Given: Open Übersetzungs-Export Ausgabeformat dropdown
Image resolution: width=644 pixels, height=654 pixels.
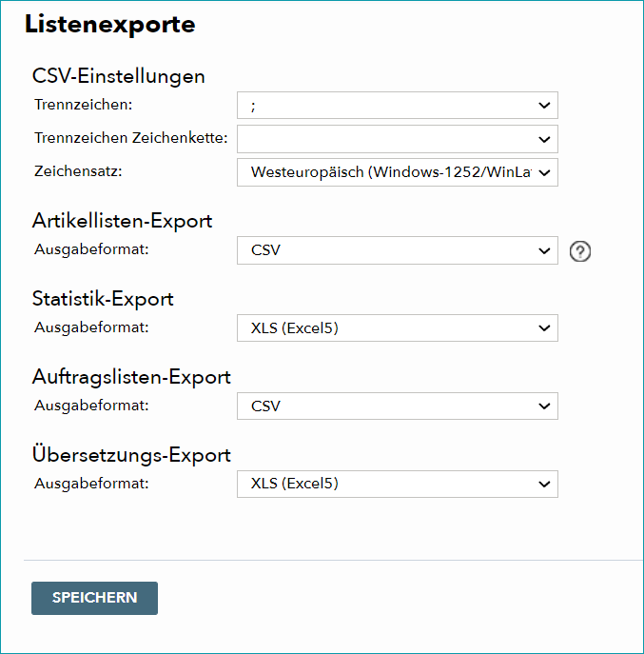Looking at the screenshot, I should click(x=398, y=484).
